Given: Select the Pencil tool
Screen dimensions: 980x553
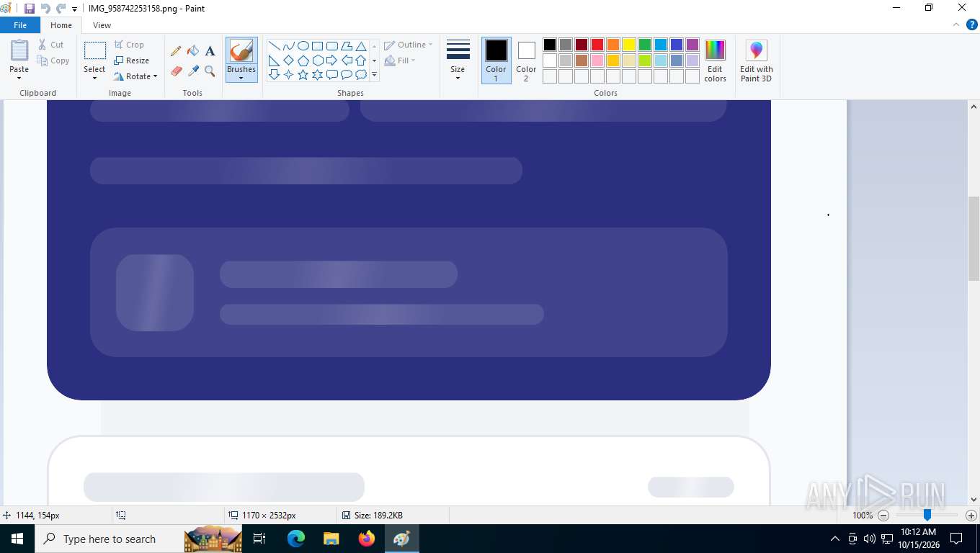Looking at the screenshot, I should pos(176,51).
